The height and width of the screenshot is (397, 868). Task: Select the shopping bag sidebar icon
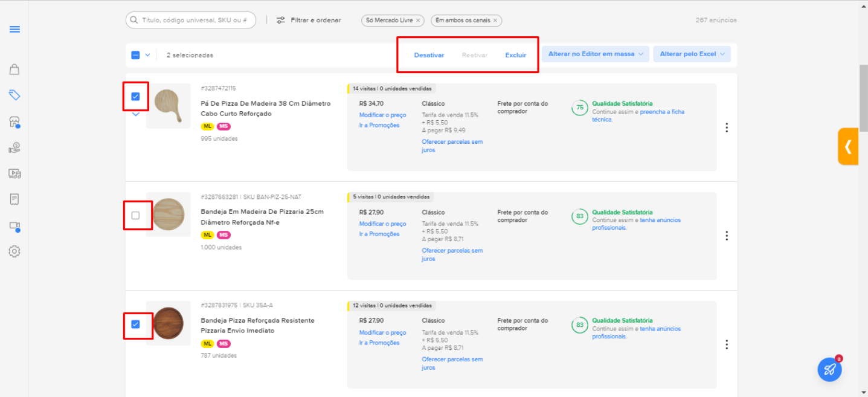(x=14, y=69)
